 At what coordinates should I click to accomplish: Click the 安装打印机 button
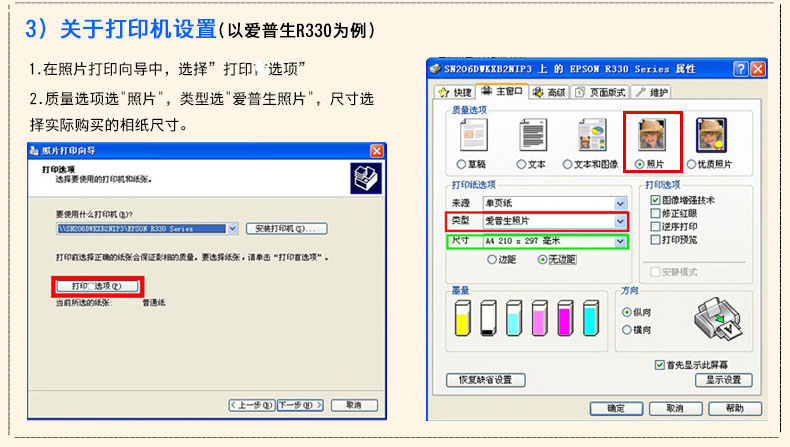pyautogui.click(x=287, y=229)
